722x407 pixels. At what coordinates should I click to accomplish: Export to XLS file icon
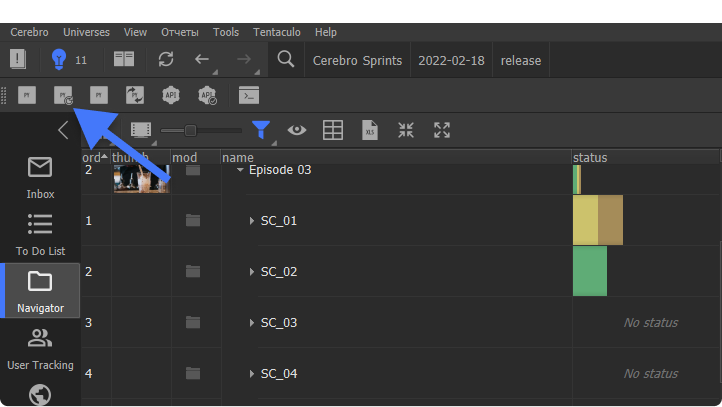point(370,130)
